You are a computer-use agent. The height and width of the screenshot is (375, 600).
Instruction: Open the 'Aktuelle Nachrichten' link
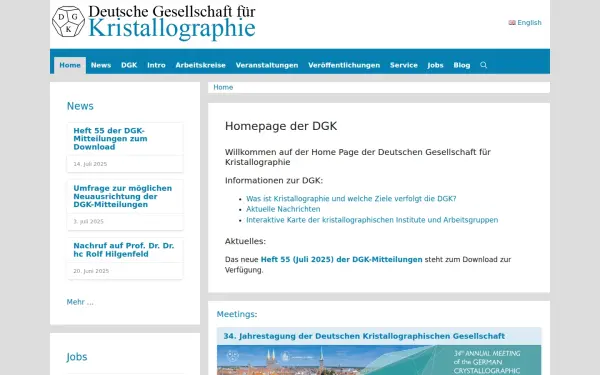283,209
